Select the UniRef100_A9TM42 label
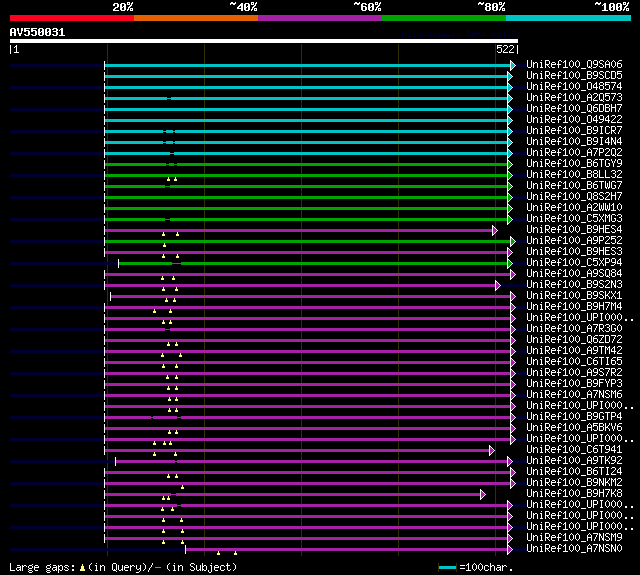The width and height of the screenshot is (640, 575). [574, 351]
